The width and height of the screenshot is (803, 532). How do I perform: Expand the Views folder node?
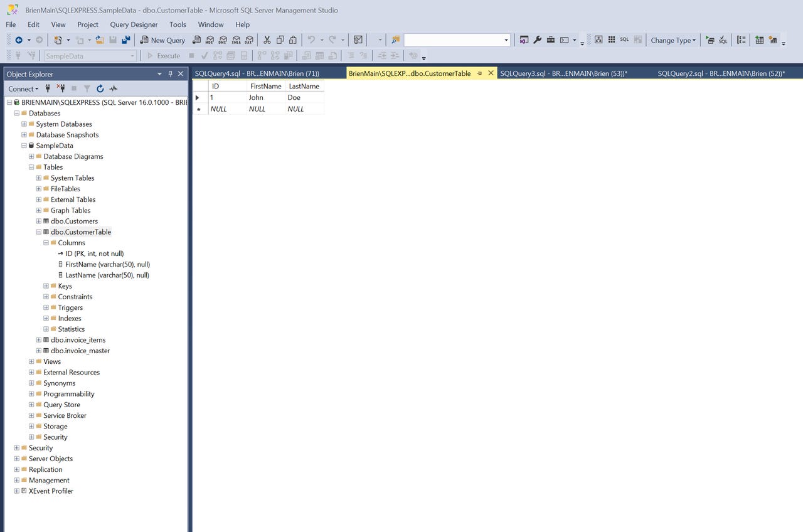(x=31, y=361)
